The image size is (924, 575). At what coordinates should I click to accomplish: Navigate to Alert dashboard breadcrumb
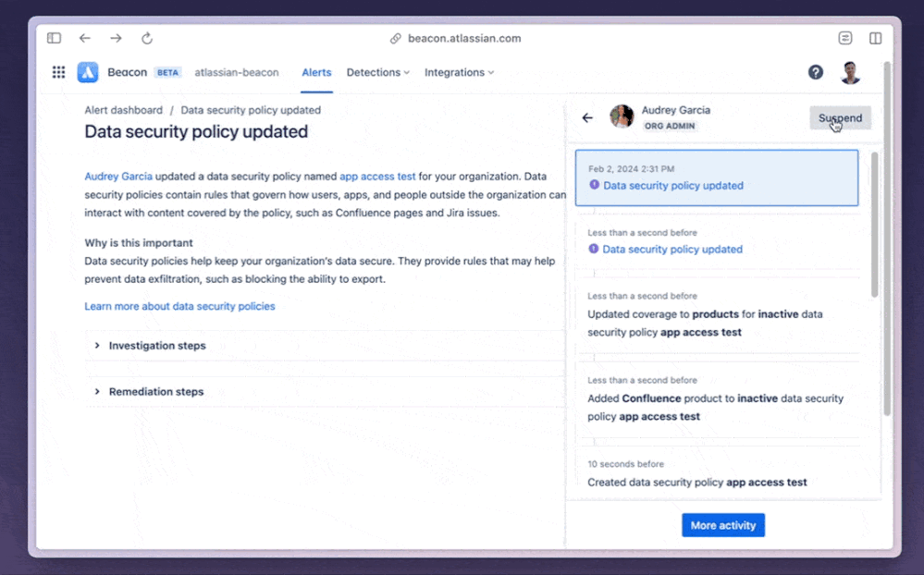123,110
